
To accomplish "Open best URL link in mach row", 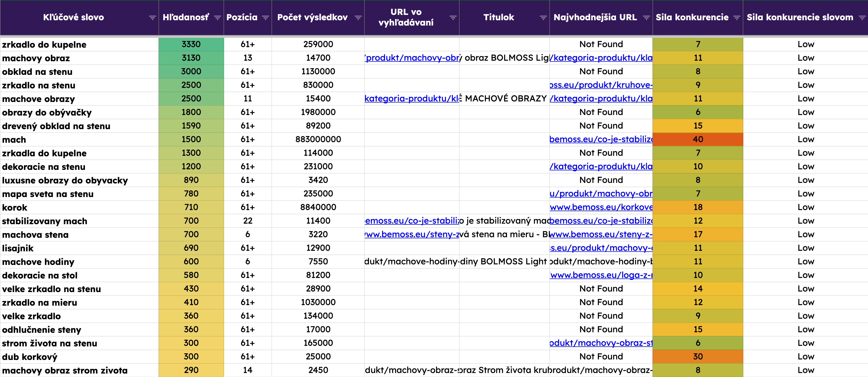I will tap(601, 139).
